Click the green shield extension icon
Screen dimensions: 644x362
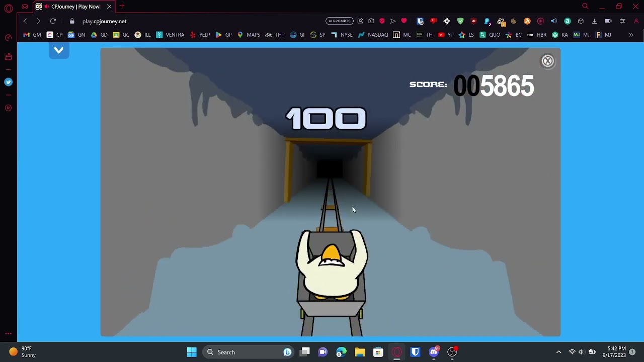pyautogui.click(x=460, y=21)
